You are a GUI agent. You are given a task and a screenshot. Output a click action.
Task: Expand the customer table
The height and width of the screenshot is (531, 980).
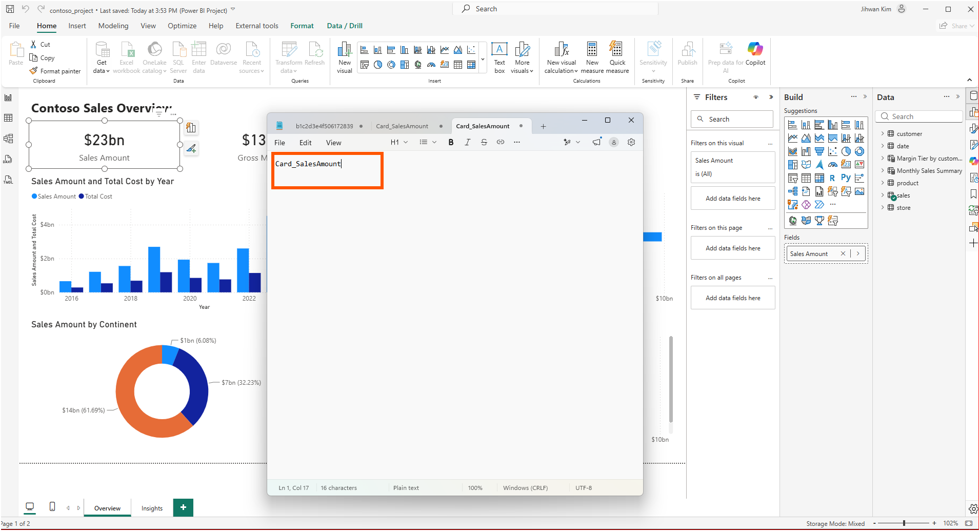883,133
